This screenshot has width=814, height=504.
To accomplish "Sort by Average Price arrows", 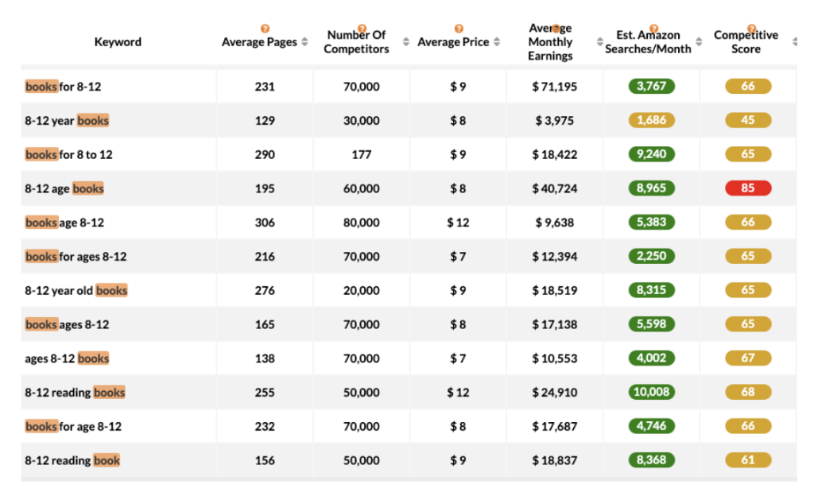I will click(x=498, y=42).
